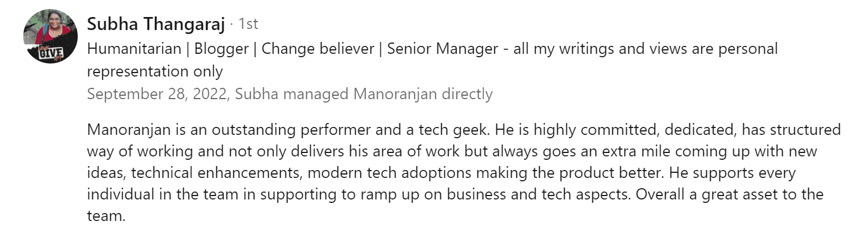Click the 'representation only' headline line
The width and height of the screenshot is (868, 238).
tap(155, 71)
